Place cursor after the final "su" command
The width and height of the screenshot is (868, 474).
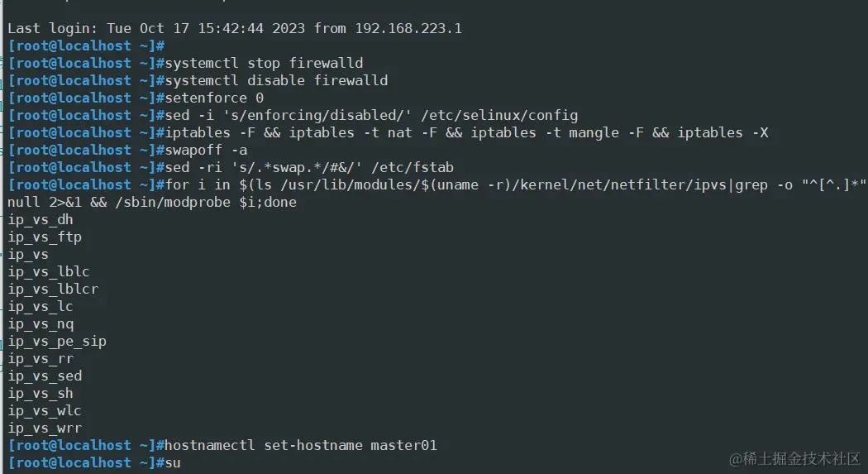(x=181, y=462)
